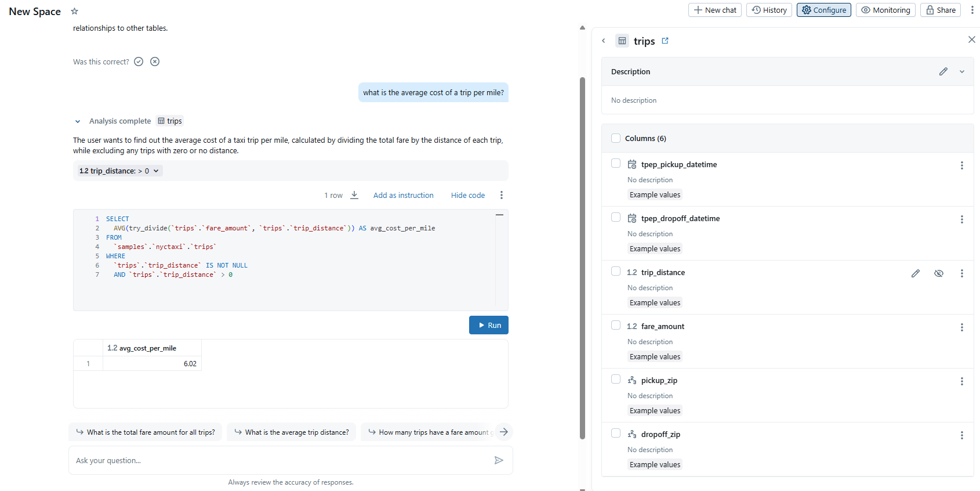The image size is (980, 491).
Task: Mark response as incorrect with X icon
Action: [x=155, y=62]
